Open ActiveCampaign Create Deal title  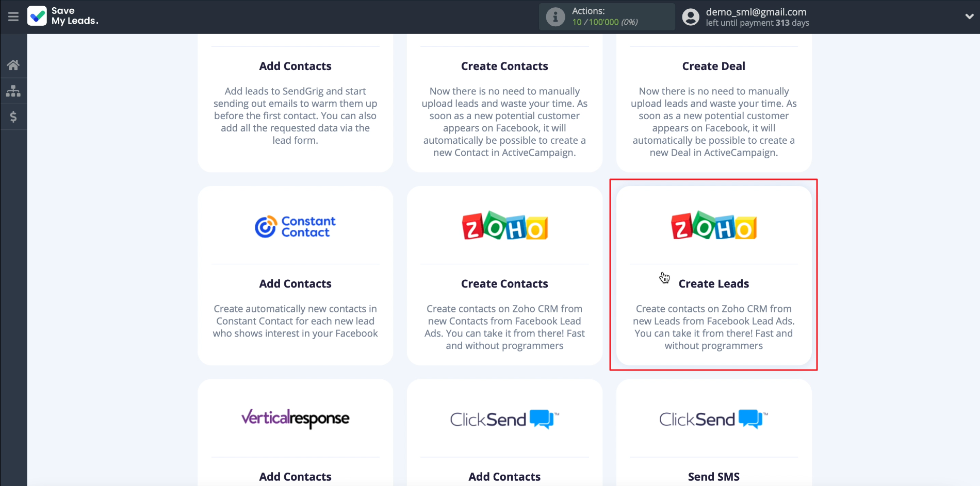point(714,66)
